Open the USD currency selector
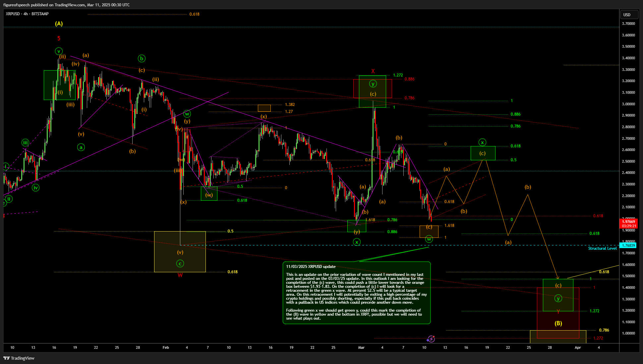Image resolution: width=643 pixels, height=364 pixels. [x=629, y=15]
